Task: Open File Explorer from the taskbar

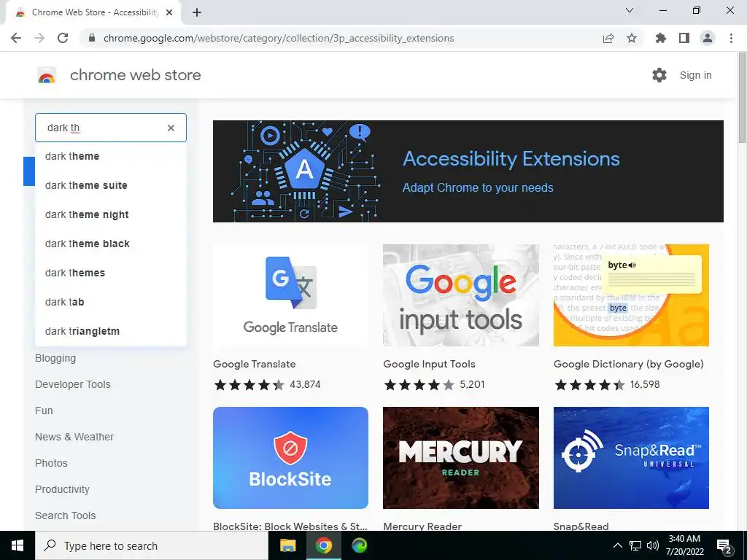Action: (x=287, y=545)
